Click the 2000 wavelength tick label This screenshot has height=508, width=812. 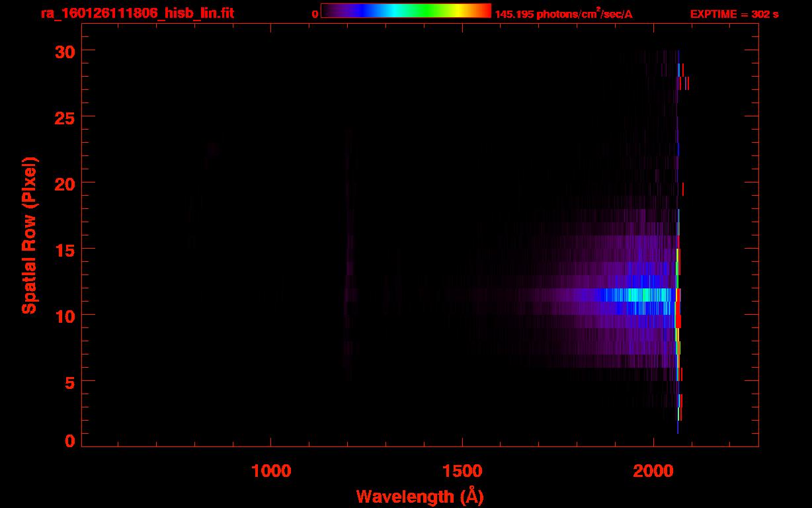point(653,471)
